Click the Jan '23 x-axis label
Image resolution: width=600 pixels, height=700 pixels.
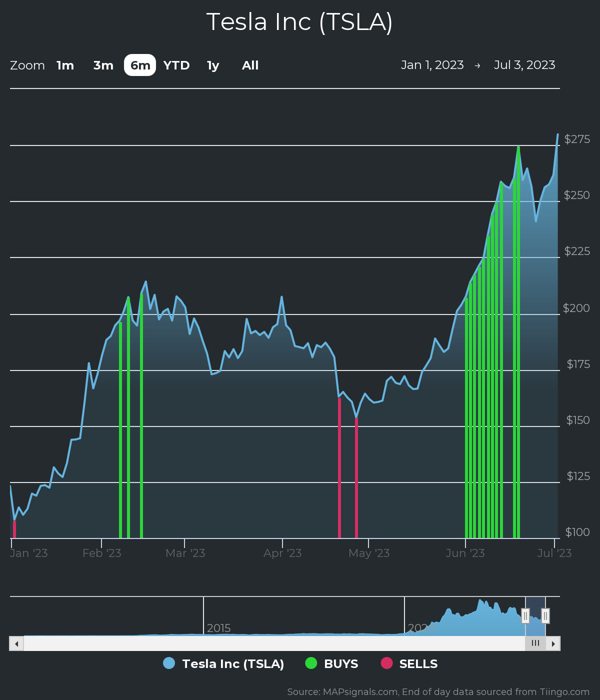tap(29, 553)
